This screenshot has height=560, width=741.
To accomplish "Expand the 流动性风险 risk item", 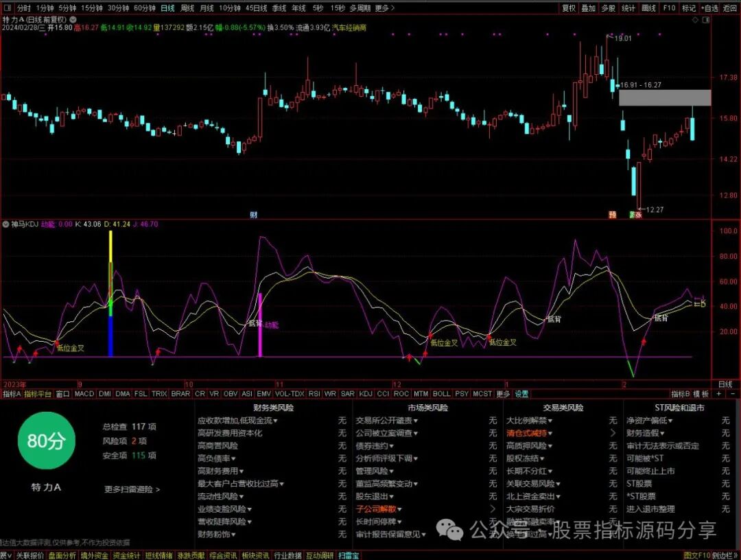I will (x=220, y=496).
